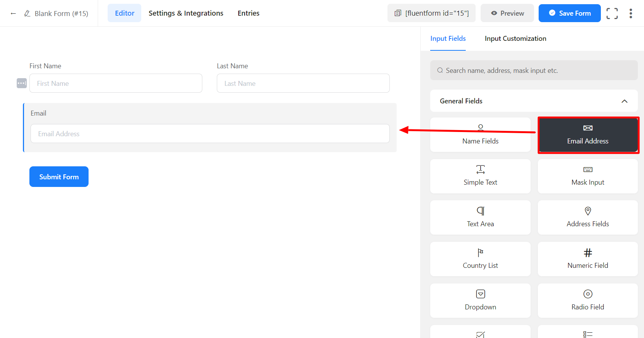Add the Radio Field element
The height and width of the screenshot is (338, 644).
pos(588,301)
